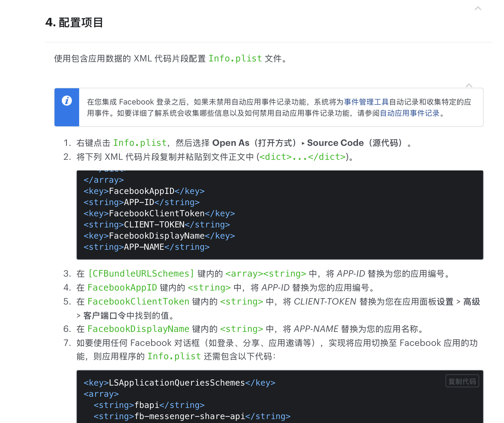Screen dimensions: 504x423
Task: Click FacebookAppID in step 4
Action: [x=122, y=287]
